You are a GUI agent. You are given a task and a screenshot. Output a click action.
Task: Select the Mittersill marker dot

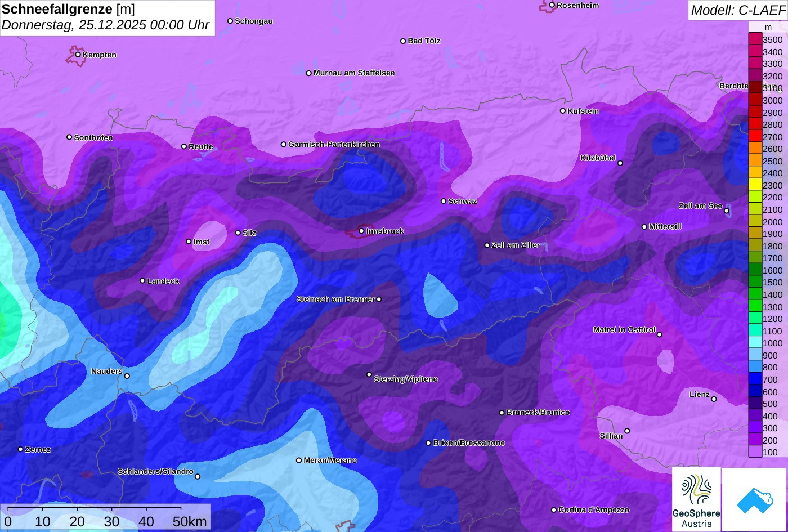pyautogui.click(x=644, y=227)
